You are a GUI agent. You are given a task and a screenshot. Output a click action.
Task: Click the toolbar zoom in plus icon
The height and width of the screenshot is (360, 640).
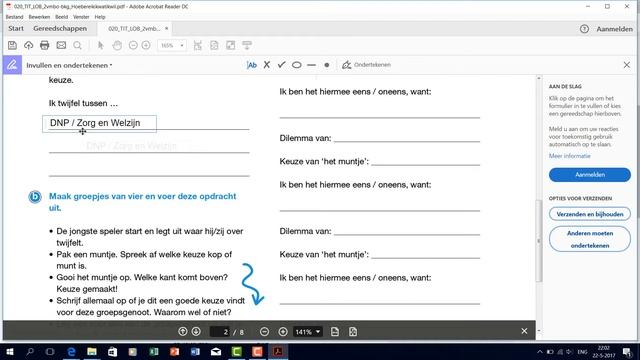pos(146,45)
